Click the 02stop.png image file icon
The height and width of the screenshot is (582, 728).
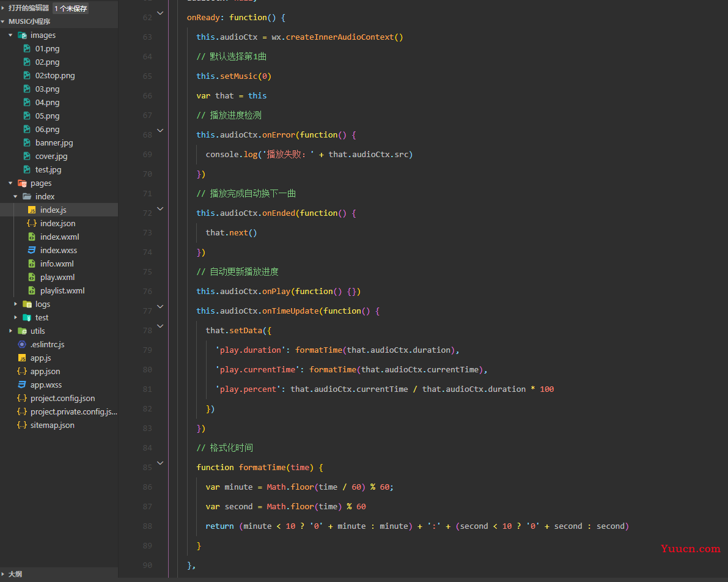[x=27, y=75]
